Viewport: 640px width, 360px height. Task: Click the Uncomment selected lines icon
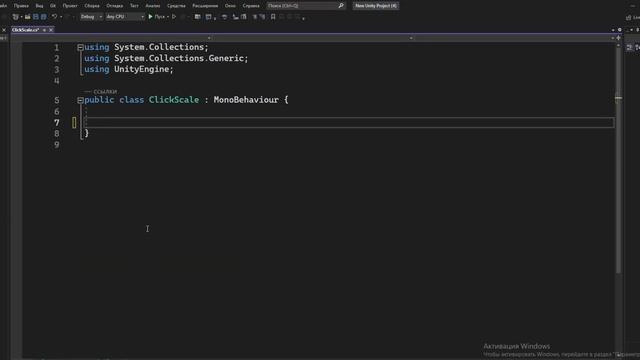coord(262,17)
